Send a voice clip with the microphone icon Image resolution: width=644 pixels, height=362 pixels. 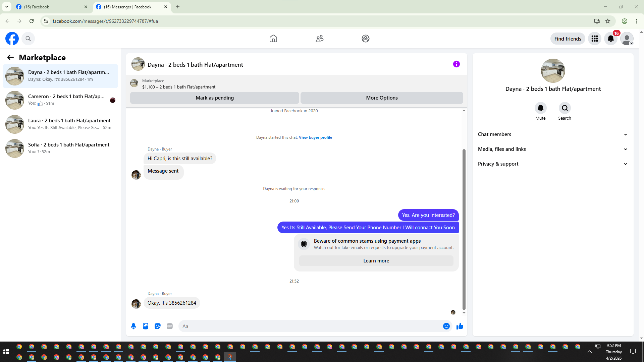(133, 326)
